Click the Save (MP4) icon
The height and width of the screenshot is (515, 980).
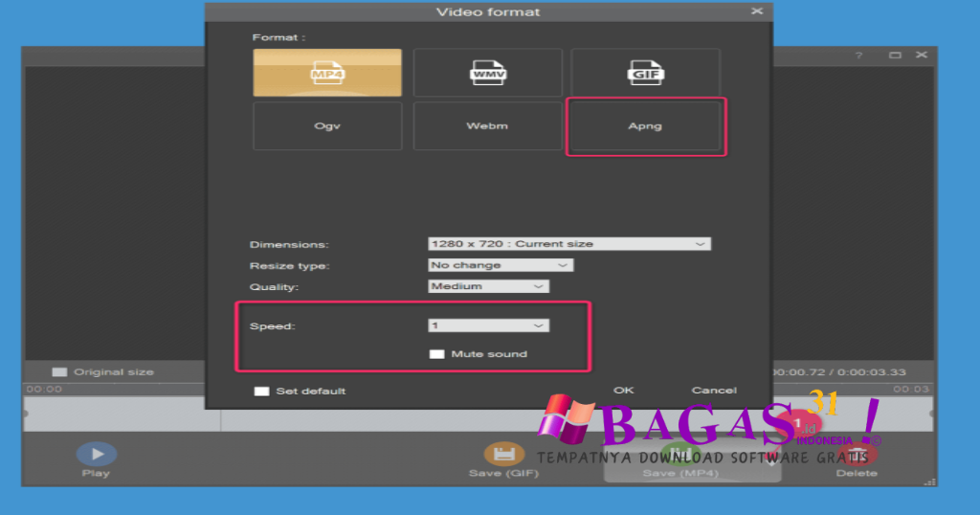(680, 455)
